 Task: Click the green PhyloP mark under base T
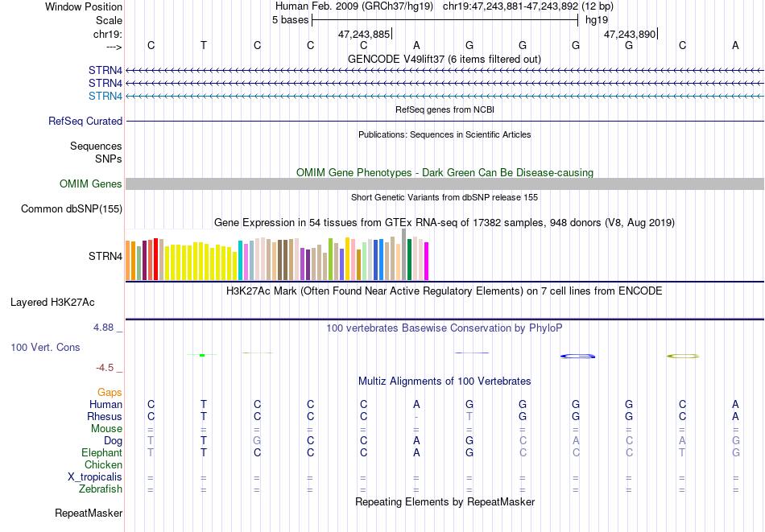coord(202,355)
